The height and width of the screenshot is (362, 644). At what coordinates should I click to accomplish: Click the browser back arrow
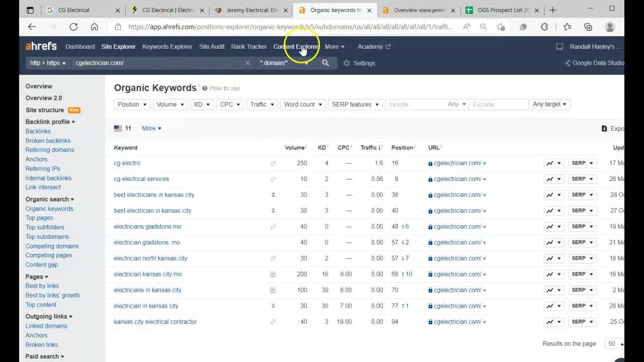coord(32,27)
